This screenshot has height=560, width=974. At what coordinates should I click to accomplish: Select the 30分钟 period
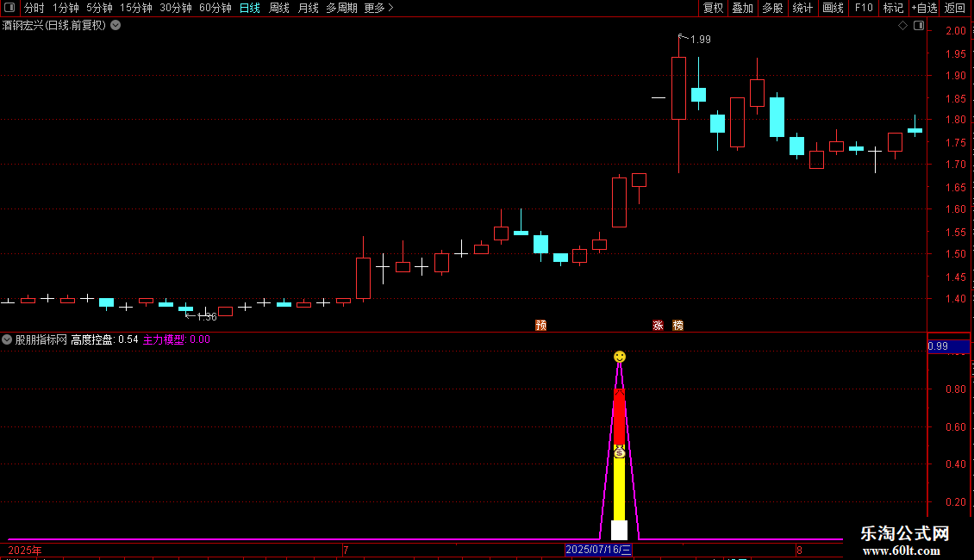point(176,8)
